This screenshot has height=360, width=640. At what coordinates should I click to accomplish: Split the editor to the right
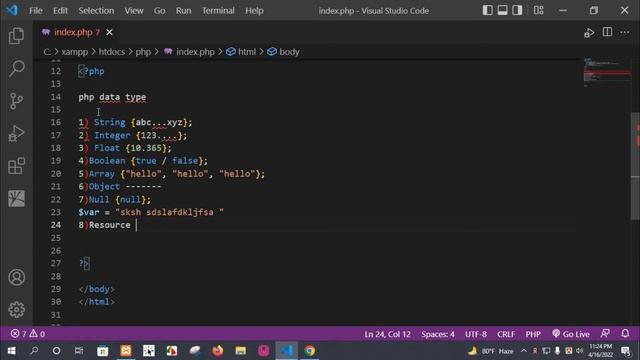607,32
